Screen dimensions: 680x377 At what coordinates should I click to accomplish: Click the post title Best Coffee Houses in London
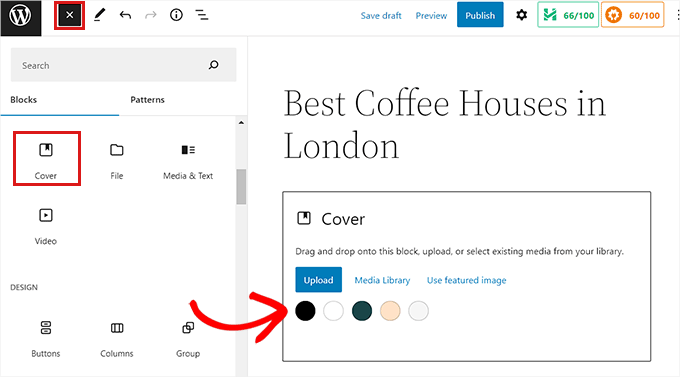(x=445, y=124)
